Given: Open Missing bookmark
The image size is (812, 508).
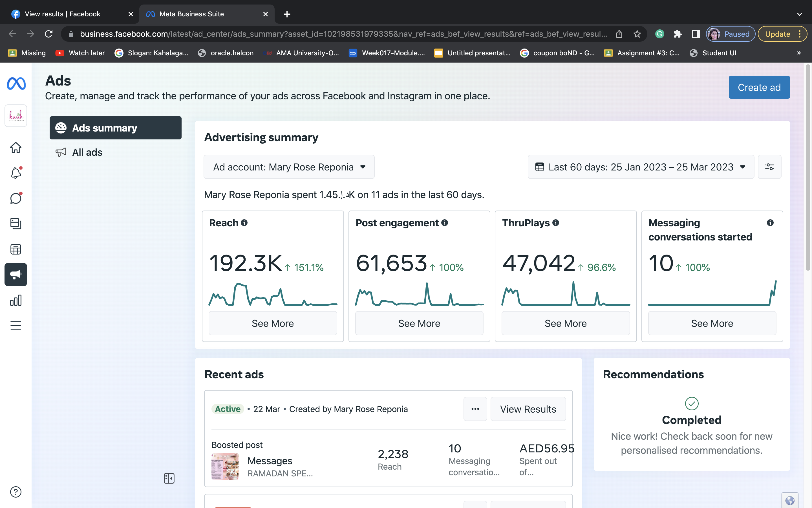Looking at the screenshot, I should [27, 53].
